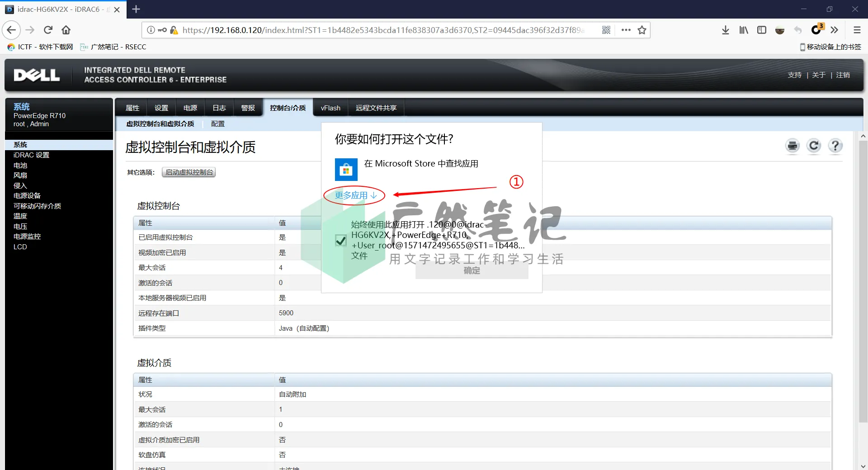Viewport: 868px width, 470px height.
Task: Open ICTF - 软件下载网 bookmark
Action: point(40,47)
